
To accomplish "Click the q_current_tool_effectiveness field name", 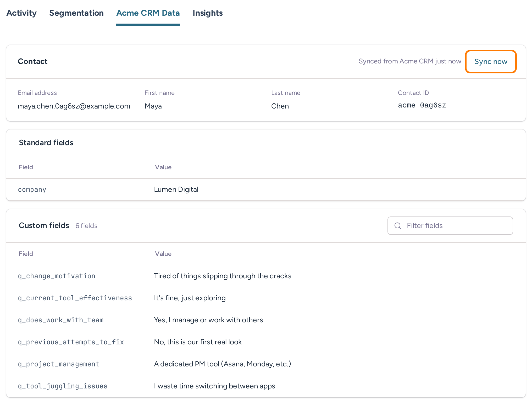I will [75, 298].
